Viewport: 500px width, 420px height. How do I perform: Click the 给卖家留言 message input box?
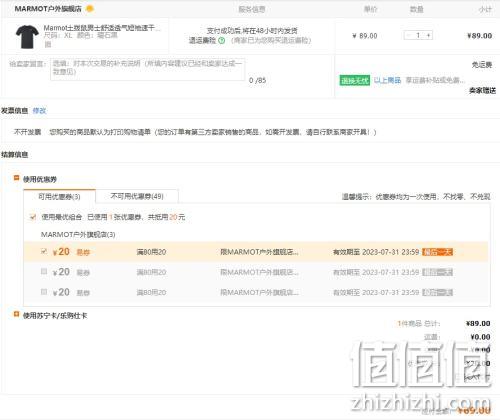coord(148,69)
